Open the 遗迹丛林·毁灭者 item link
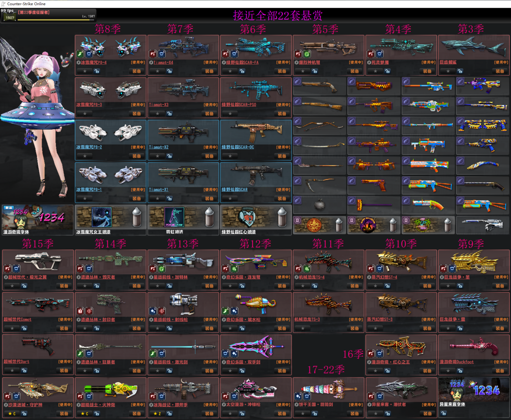 (x=98, y=277)
